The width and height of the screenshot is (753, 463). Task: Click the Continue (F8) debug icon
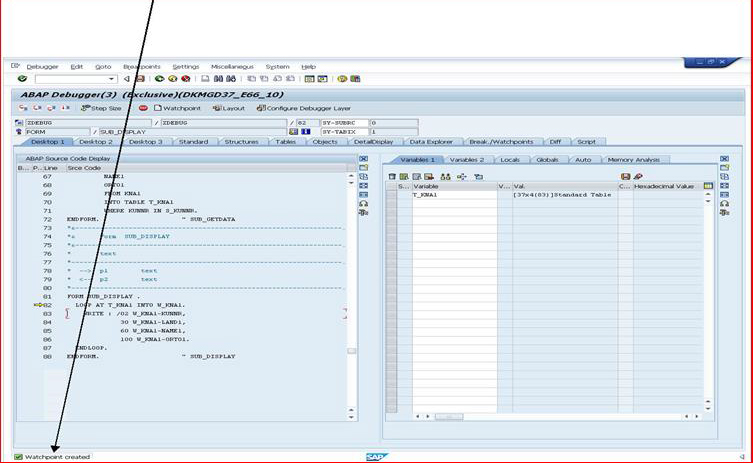65,108
